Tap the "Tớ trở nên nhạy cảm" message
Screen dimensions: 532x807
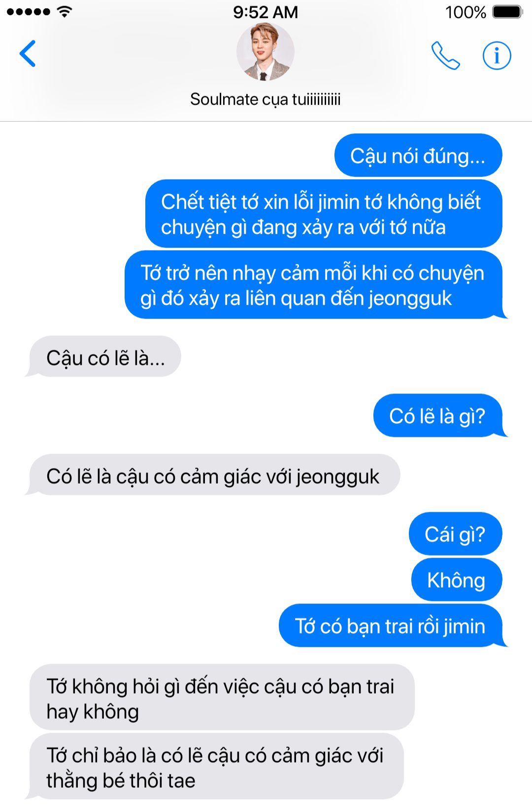click(316, 285)
